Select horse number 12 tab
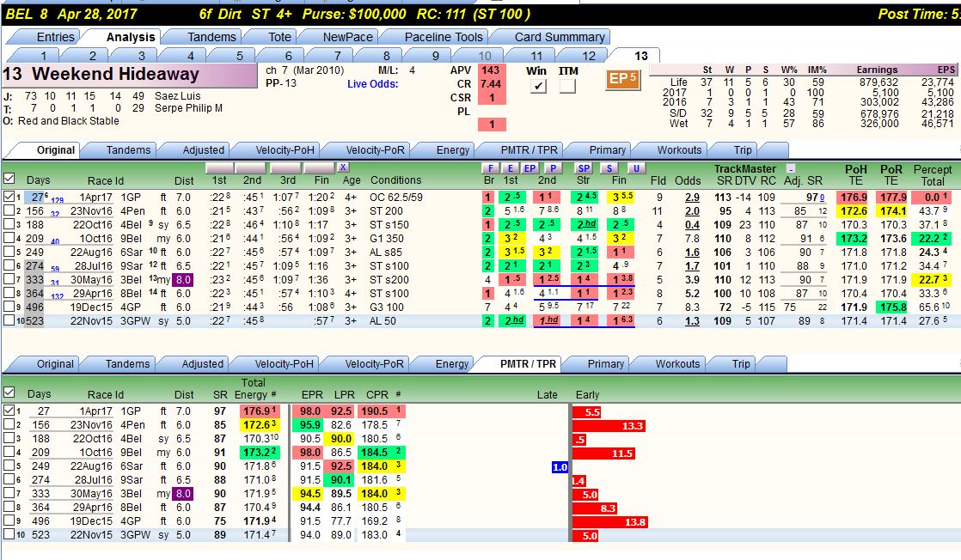Viewport: 961px width, 560px height. (x=588, y=56)
